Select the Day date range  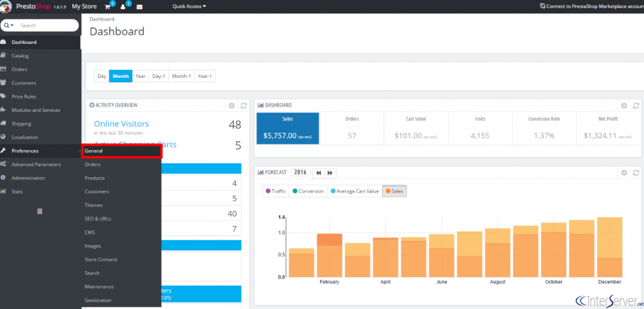point(102,77)
